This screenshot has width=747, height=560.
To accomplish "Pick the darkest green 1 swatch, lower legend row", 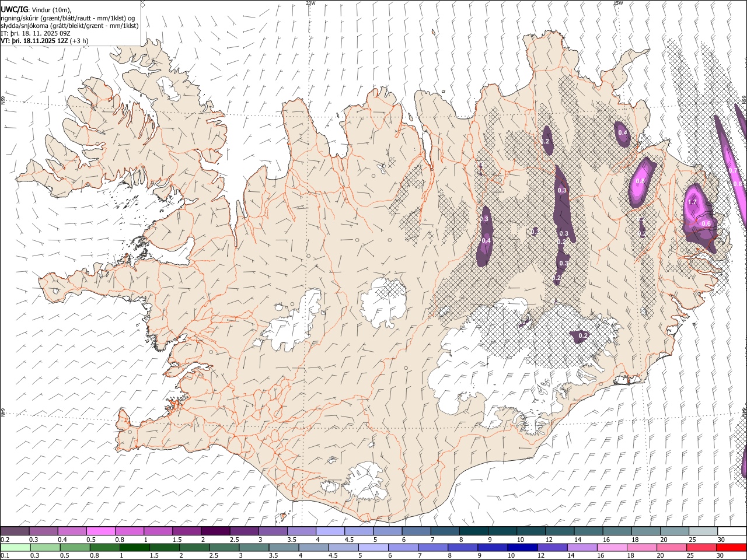I will [135, 547].
